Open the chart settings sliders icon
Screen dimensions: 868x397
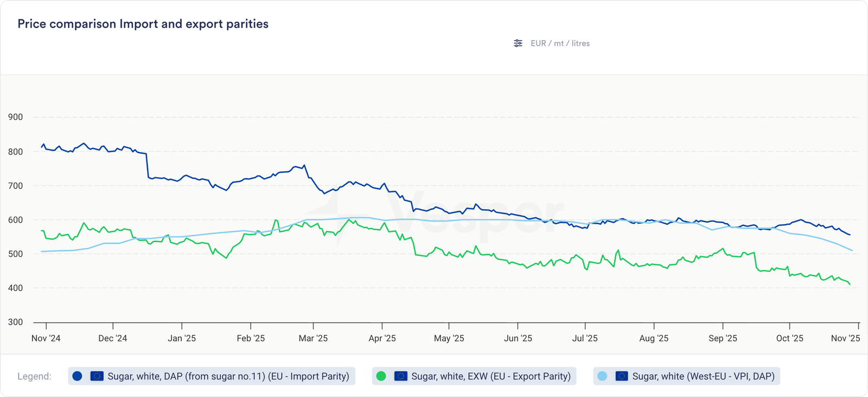coord(518,43)
